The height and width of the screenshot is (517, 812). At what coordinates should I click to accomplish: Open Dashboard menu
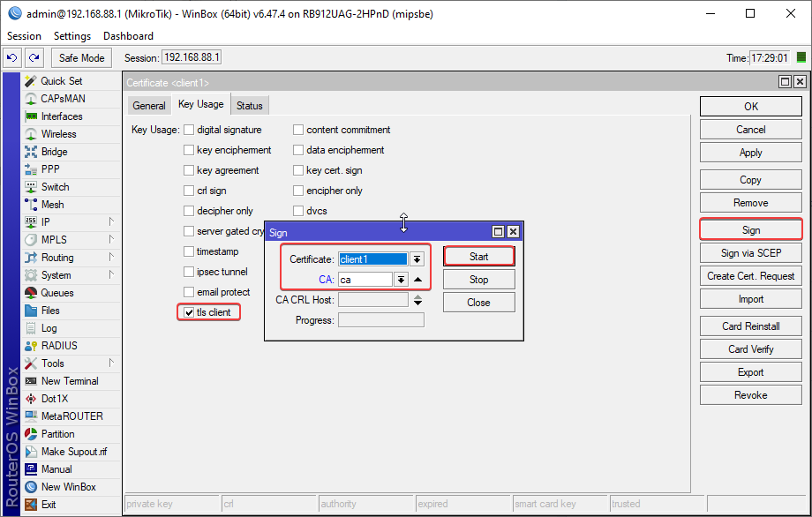click(128, 36)
